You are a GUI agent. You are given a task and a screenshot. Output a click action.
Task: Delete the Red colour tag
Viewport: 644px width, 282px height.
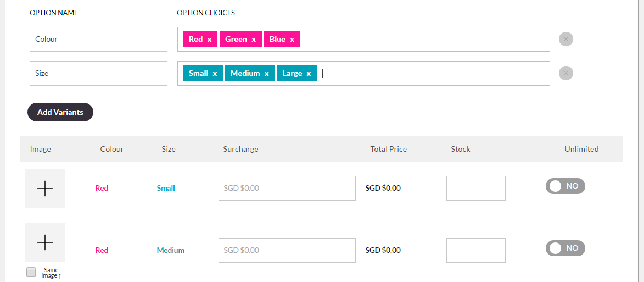coord(210,40)
